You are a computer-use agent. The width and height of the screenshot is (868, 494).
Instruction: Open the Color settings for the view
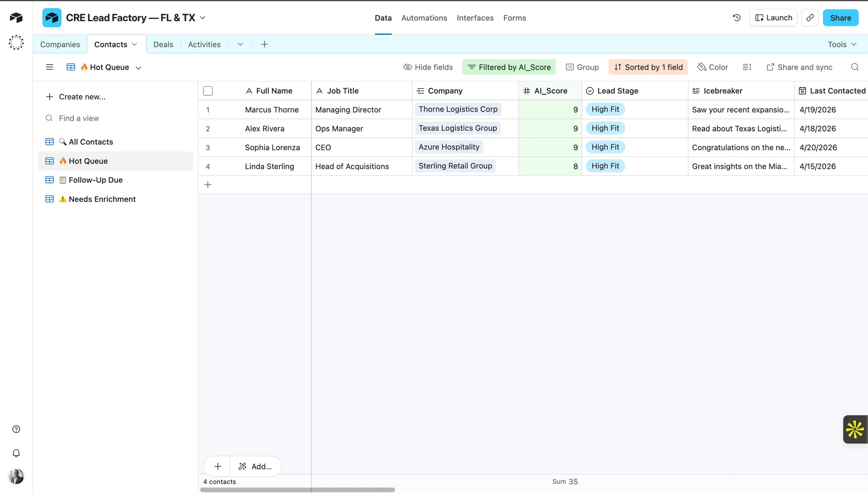pyautogui.click(x=712, y=67)
